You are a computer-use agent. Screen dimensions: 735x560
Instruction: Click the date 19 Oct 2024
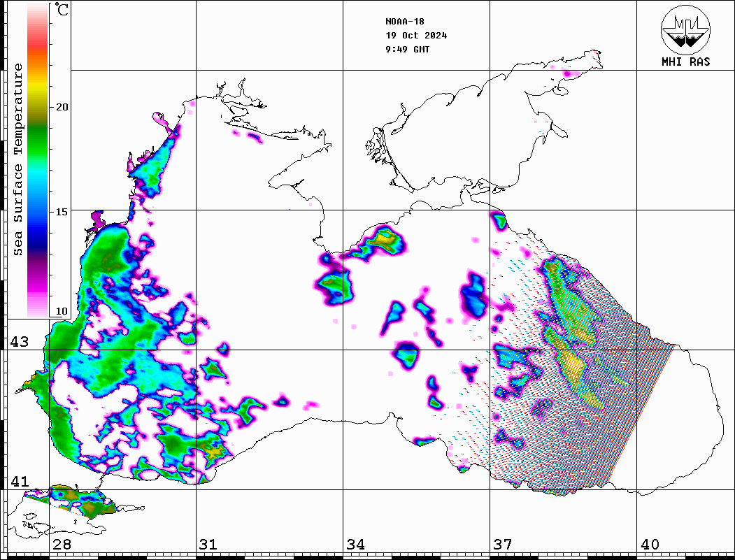(x=416, y=36)
